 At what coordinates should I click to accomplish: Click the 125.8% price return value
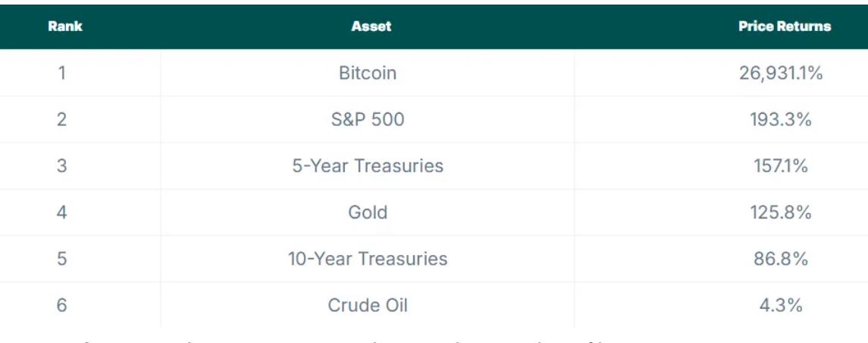click(x=781, y=212)
